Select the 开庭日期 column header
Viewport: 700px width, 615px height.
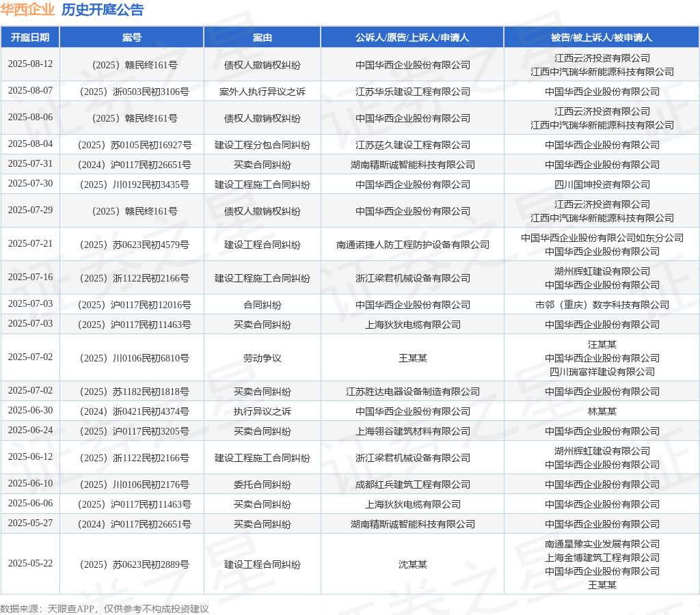pyautogui.click(x=30, y=38)
